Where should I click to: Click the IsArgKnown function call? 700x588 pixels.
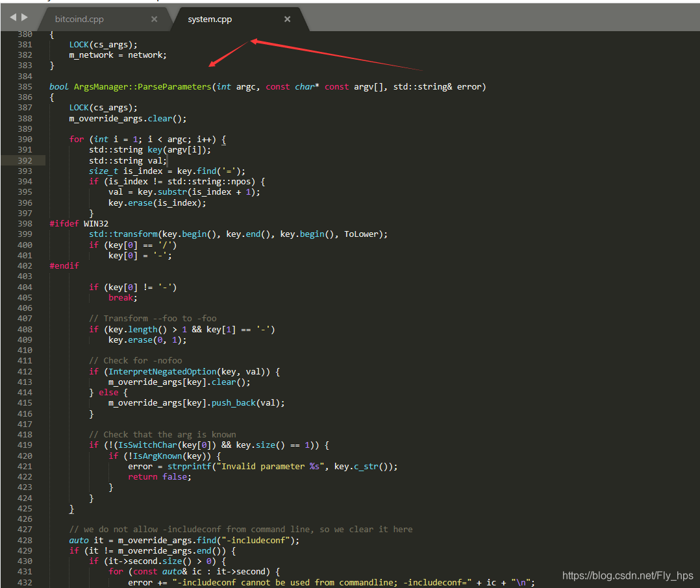pos(158,456)
